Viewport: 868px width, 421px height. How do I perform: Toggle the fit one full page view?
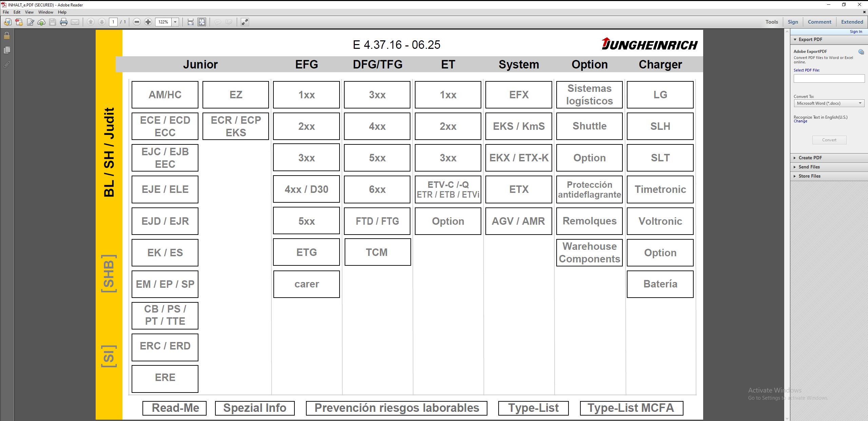click(x=202, y=22)
